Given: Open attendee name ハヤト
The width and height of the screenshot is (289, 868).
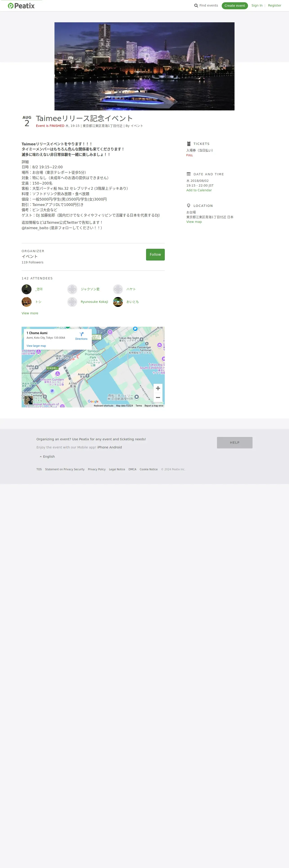Looking at the screenshot, I should point(131,289).
